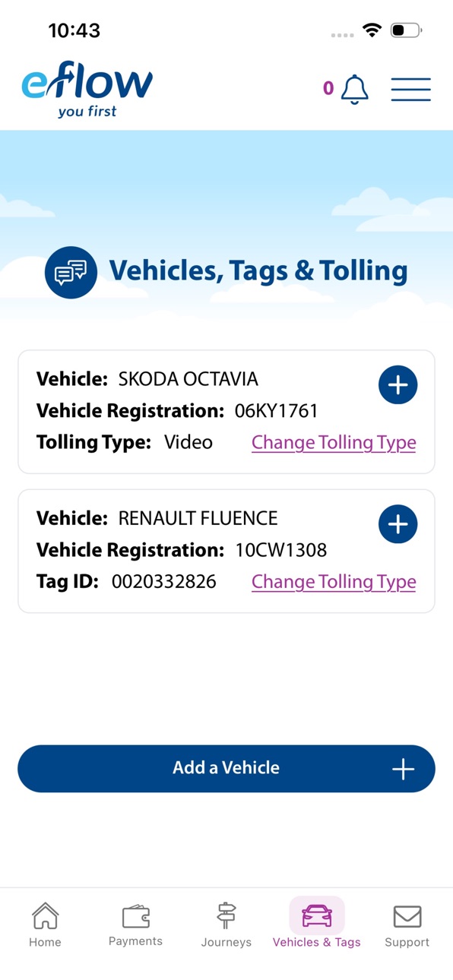Change tolling type for SKODA OCTAVIA

click(x=334, y=442)
